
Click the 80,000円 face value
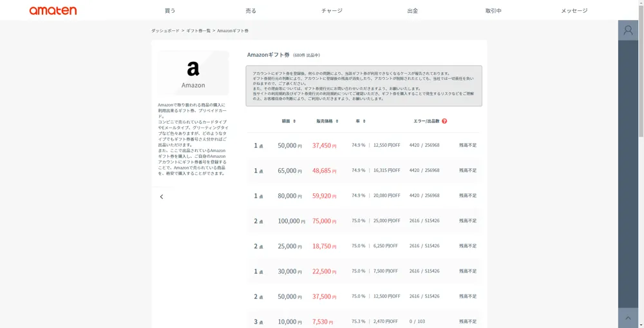point(290,196)
